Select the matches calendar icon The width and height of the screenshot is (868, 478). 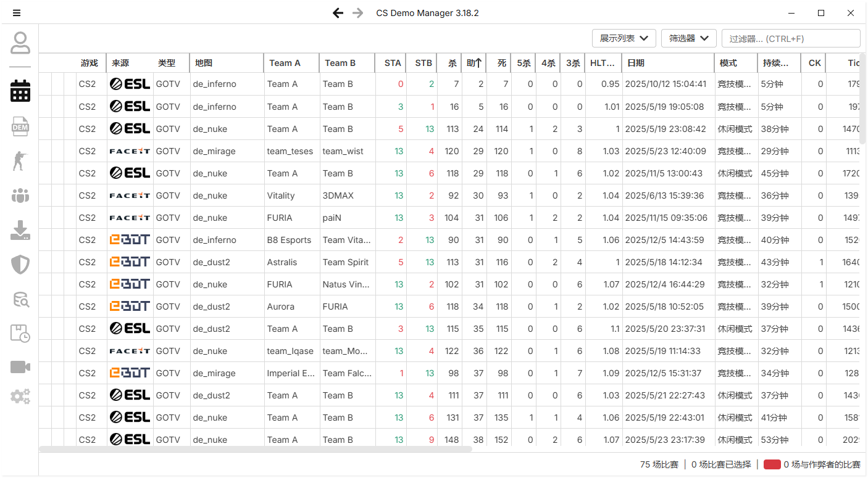[x=20, y=91]
